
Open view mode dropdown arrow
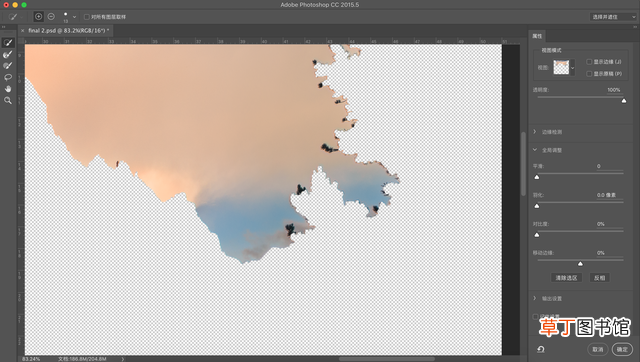pos(573,68)
